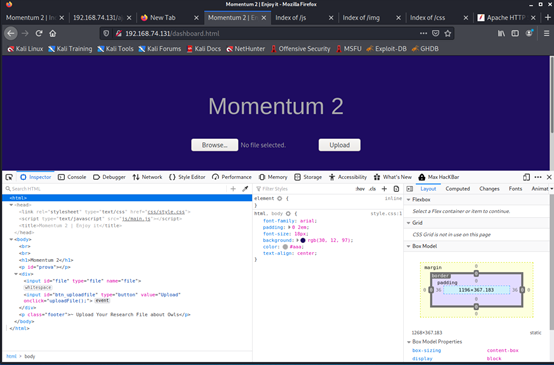The width and height of the screenshot is (554, 365).
Task: Open the sidebar tabs overflow dropdown
Action: click(x=552, y=189)
